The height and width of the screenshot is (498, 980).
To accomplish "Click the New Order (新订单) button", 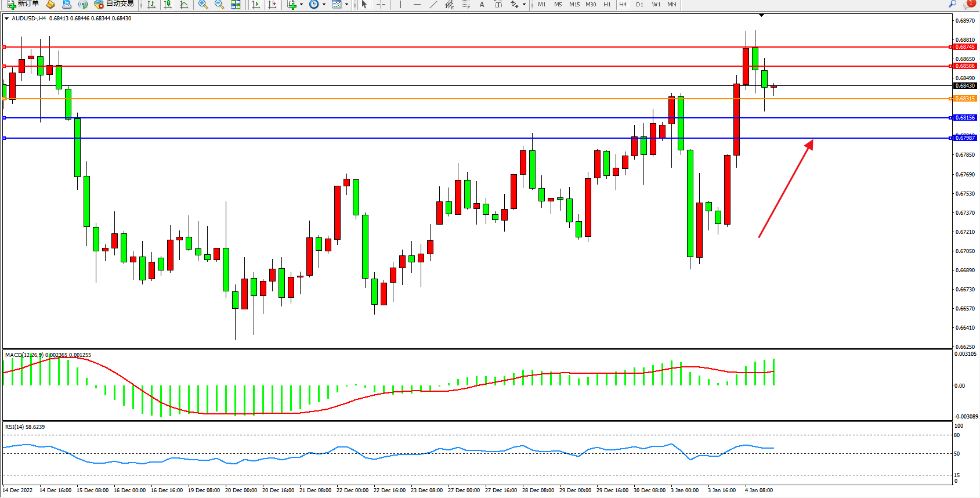I will pos(23,4).
